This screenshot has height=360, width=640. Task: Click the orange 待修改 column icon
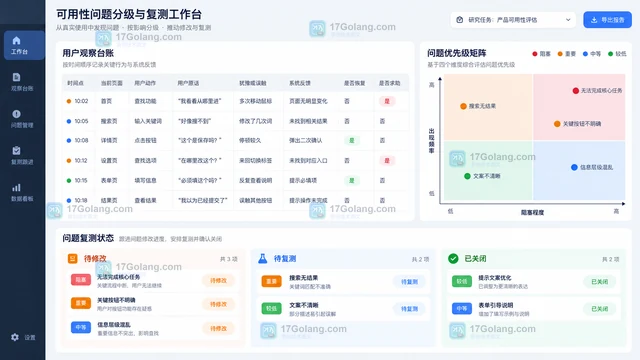73,258
